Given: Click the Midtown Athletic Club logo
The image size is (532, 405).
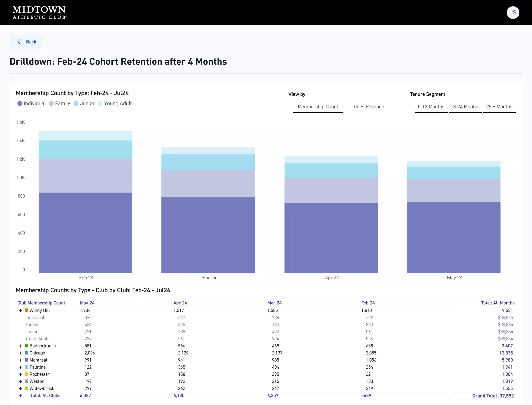Looking at the screenshot, I should (39, 12).
